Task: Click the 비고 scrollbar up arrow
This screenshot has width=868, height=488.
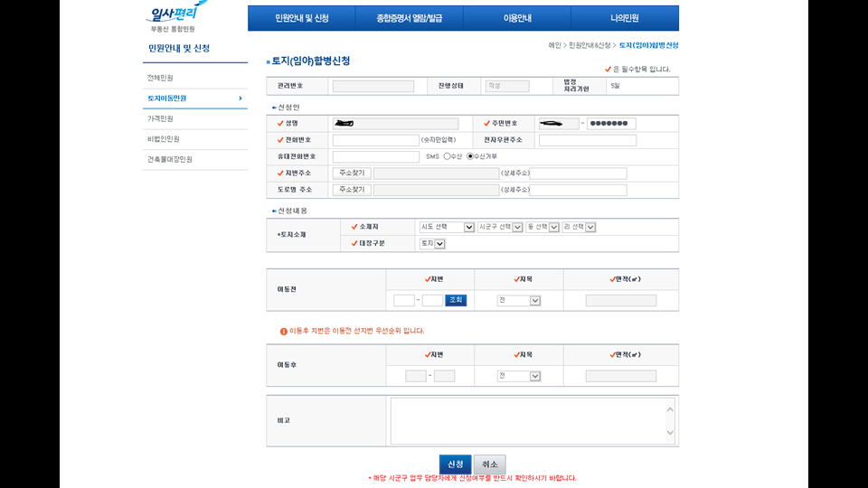Action: point(670,409)
